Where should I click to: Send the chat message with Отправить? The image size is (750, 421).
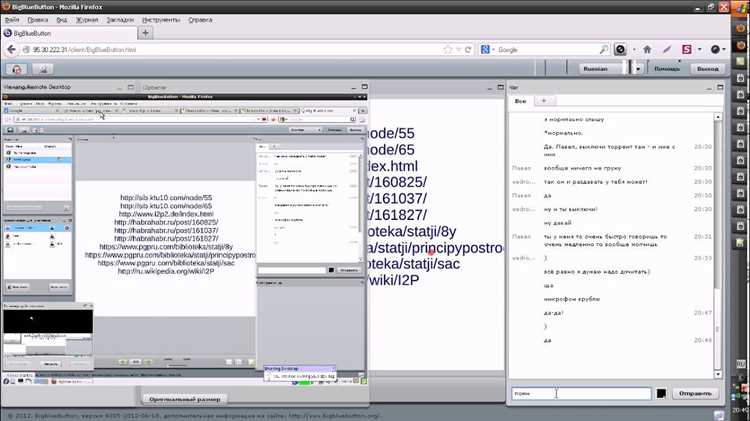tap(695, 393)
